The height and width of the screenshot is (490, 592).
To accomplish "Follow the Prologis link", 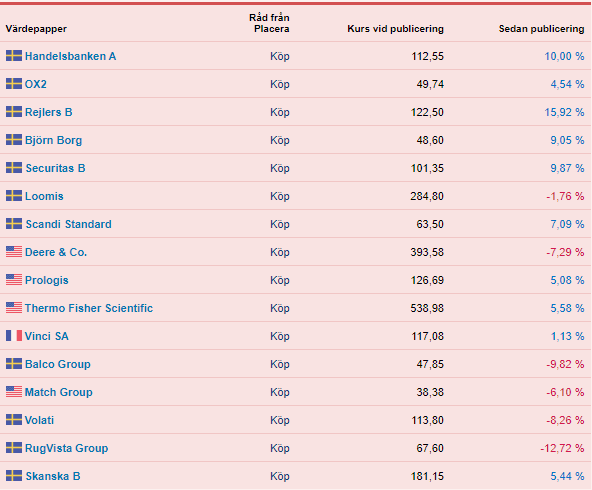I will point(46,280).
